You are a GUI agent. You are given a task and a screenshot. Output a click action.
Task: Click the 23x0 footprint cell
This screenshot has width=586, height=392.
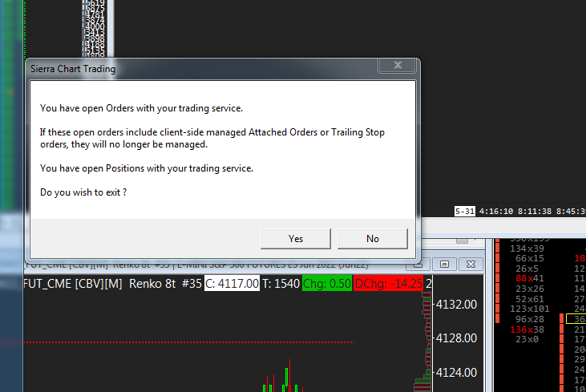tap(527, 339)
